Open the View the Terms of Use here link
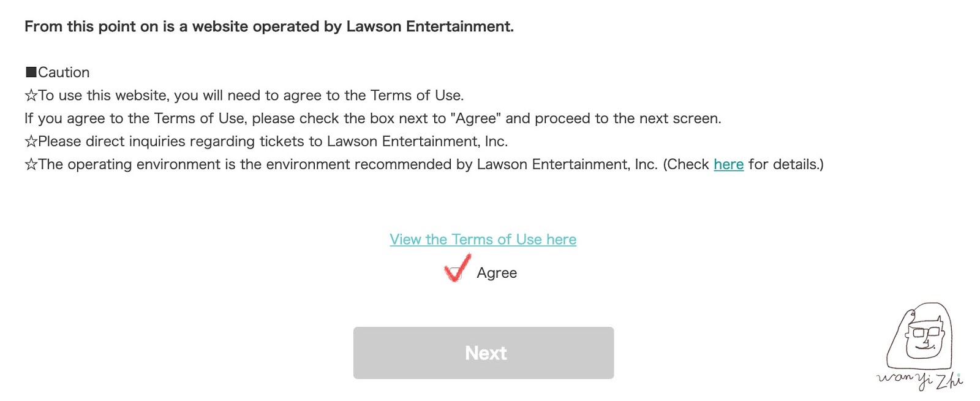The image size is (980, 401). 483,239
